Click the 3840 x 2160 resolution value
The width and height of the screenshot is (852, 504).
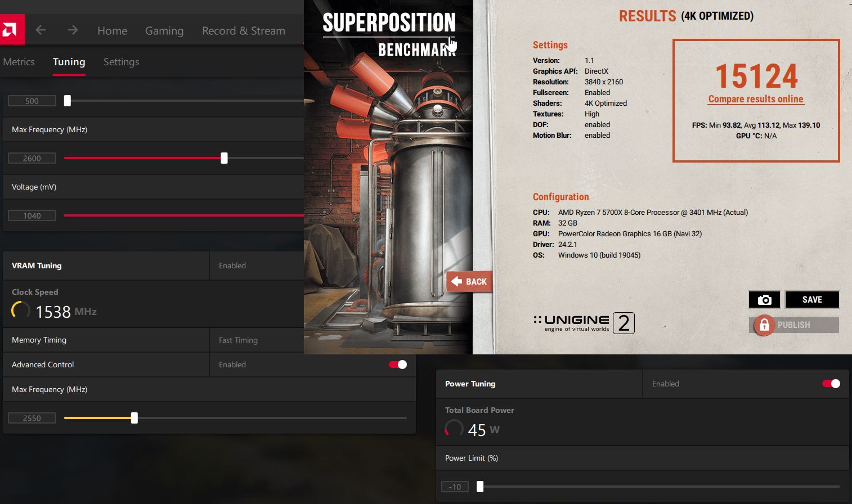click(604, 82)
